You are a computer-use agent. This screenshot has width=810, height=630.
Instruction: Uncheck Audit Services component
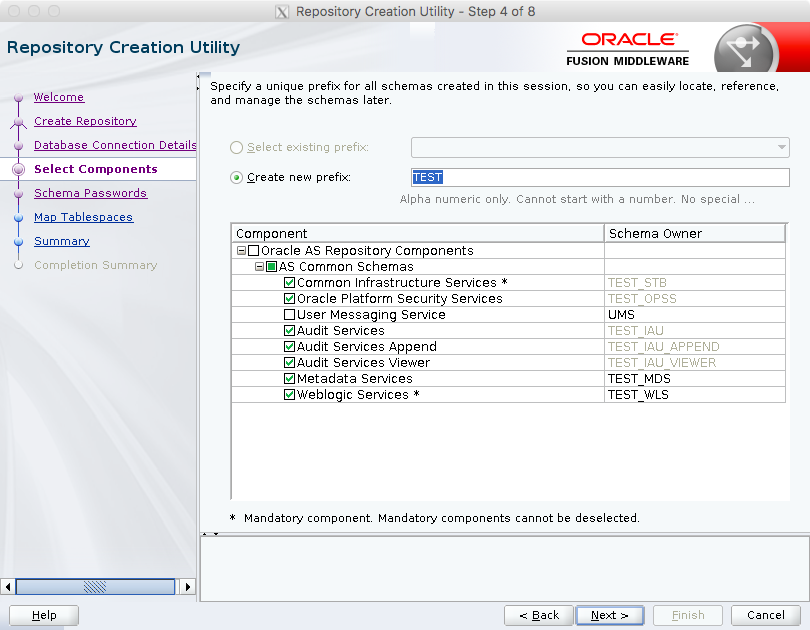coord(290,330)
